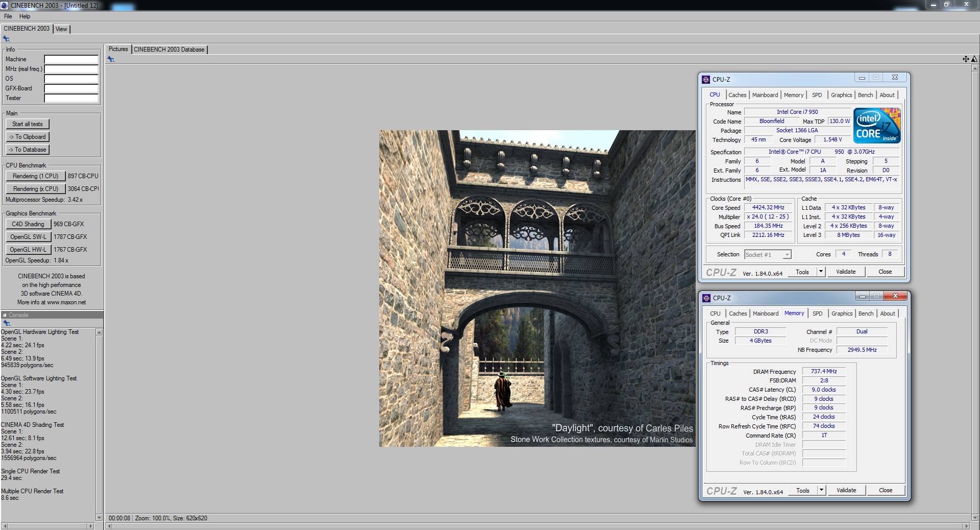
Task: Click picture view horizontal scrollbar left arrow
Action: (x=109, y=526)
